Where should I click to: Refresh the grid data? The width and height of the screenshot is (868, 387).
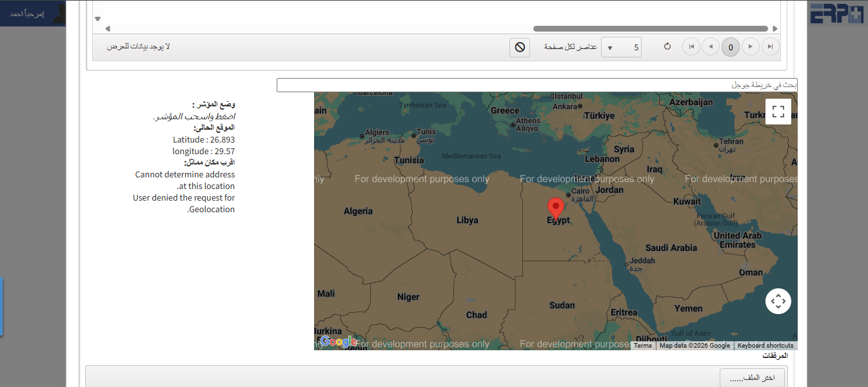(667, 47)
